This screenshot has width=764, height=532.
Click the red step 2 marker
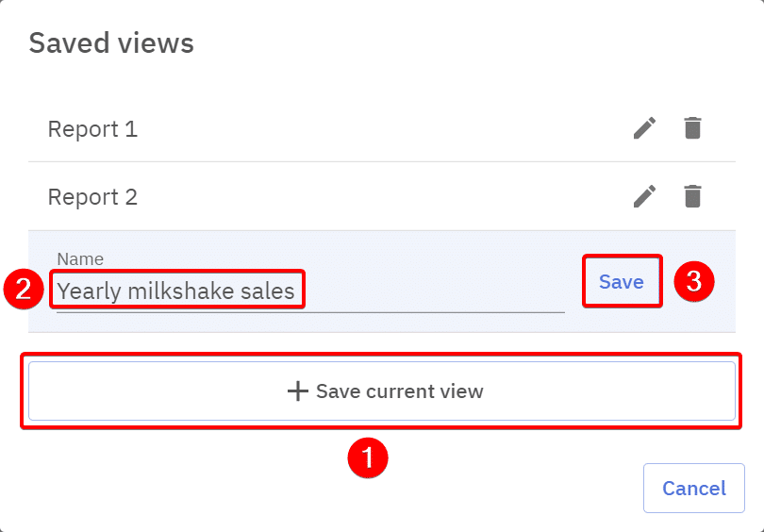(23, 290)
